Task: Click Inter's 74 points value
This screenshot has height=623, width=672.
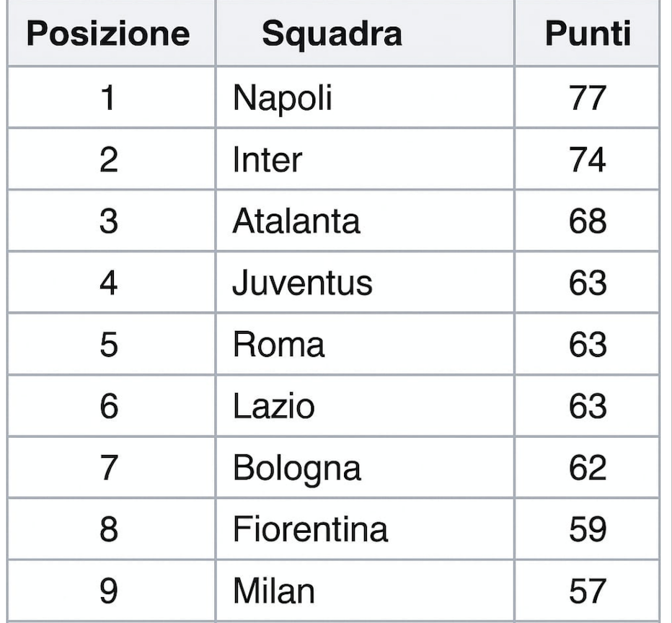Action: click(x=588, y=160)
